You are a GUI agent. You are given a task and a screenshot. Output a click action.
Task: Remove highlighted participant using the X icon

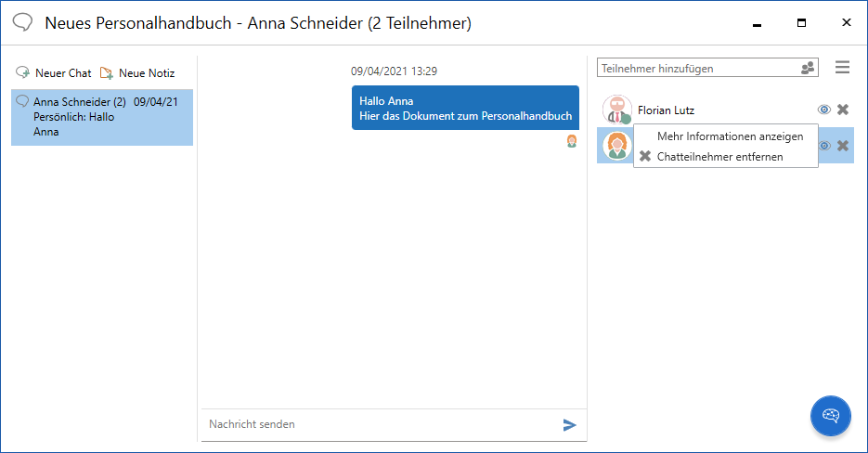[843, 146]
